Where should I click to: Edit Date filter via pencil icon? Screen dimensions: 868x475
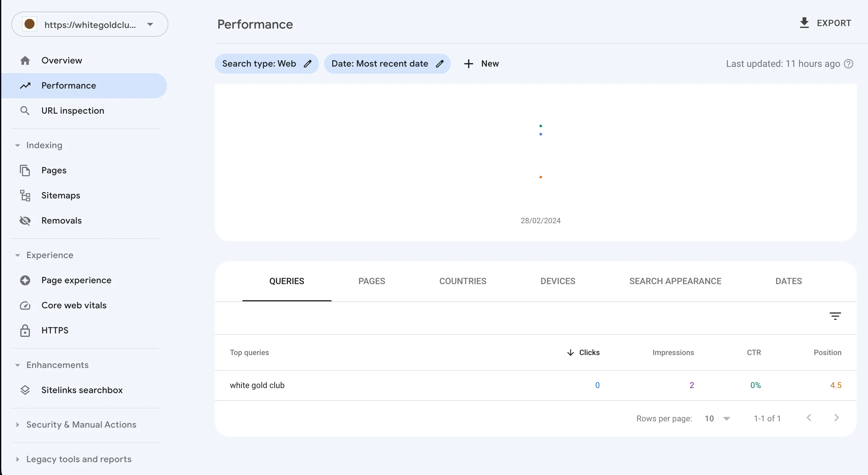point(440,64)
